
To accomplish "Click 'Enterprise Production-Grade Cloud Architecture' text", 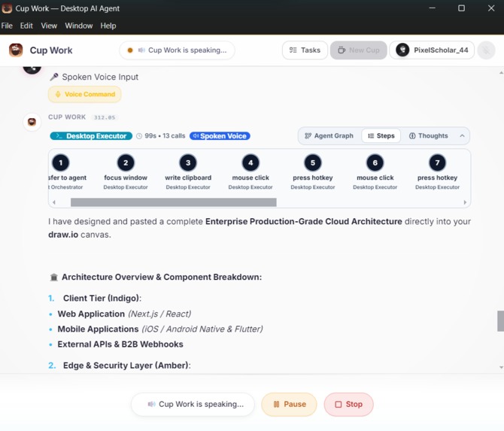I will 303,221.
